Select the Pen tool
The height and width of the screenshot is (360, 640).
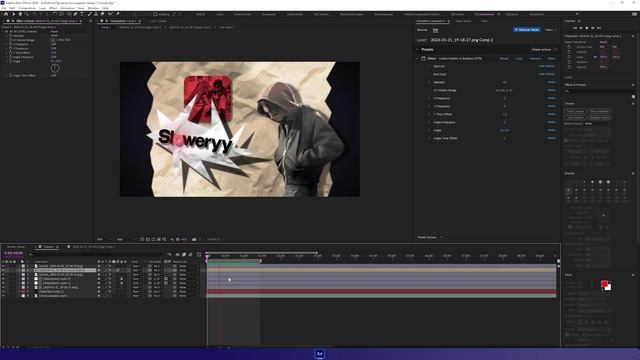76,14
